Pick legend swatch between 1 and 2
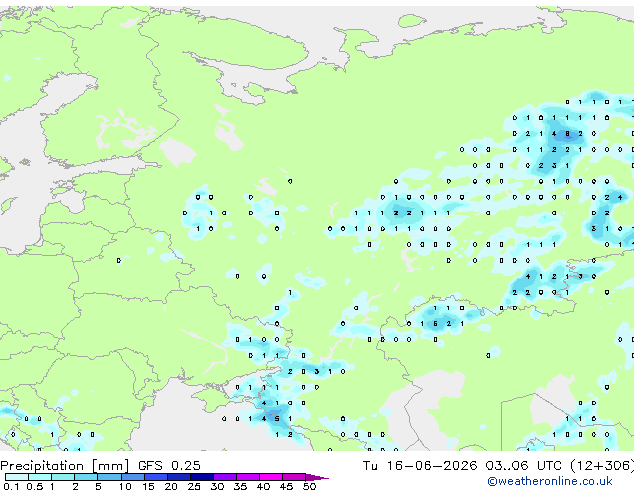The width and height of the screenshot is (634, 490). 63,477
